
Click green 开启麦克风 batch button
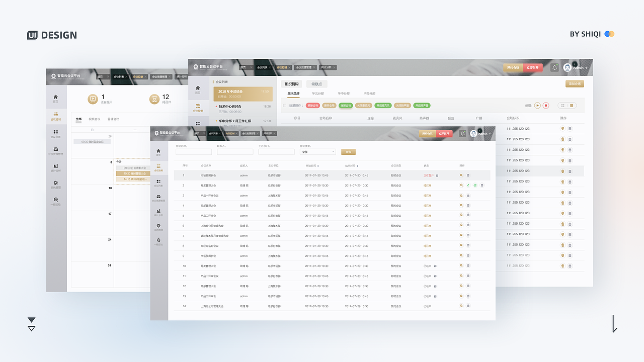382,106
